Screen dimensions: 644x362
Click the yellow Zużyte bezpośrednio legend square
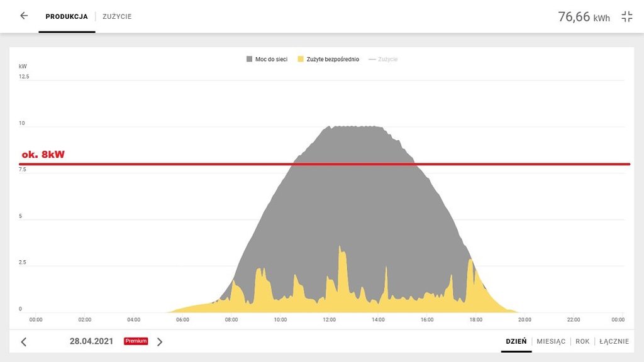pos(301,59)
